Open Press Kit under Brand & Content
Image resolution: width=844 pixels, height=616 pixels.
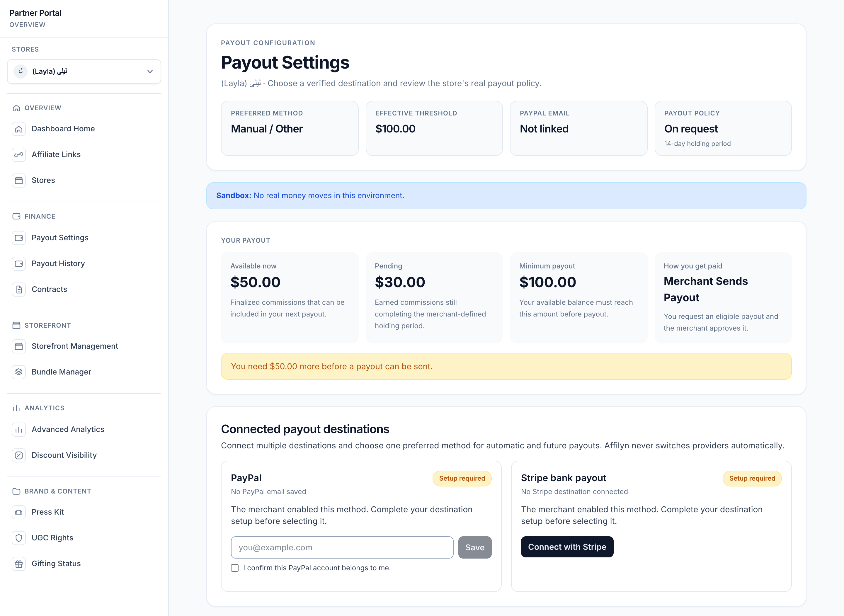click(x=84, y=512)
